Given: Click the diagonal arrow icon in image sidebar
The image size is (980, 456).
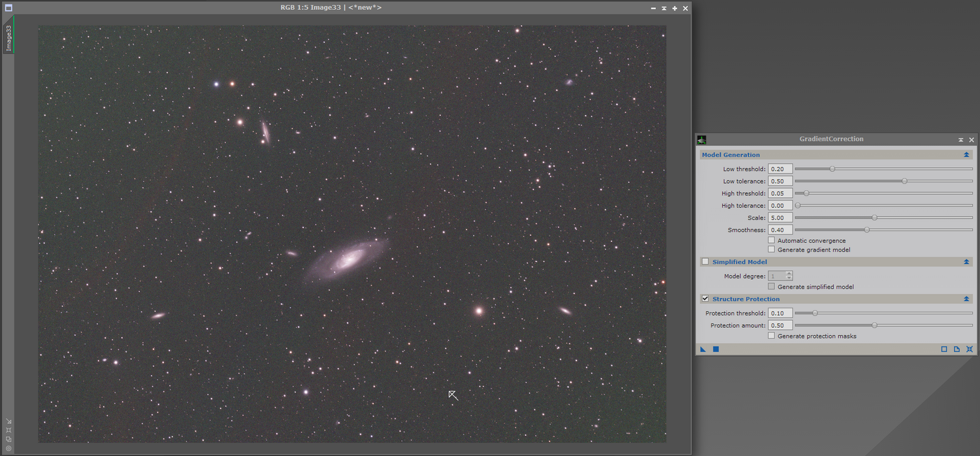Looking at the screenshot, I should click(8, 421).
